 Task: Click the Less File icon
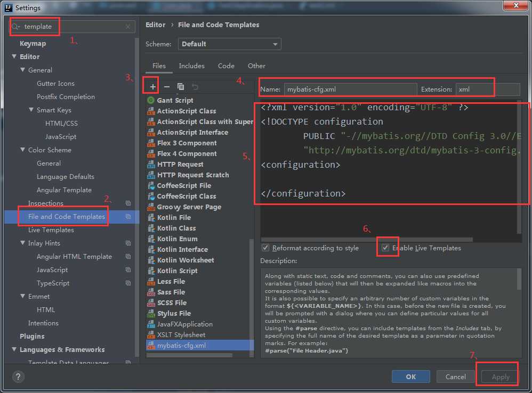point(151,282)
